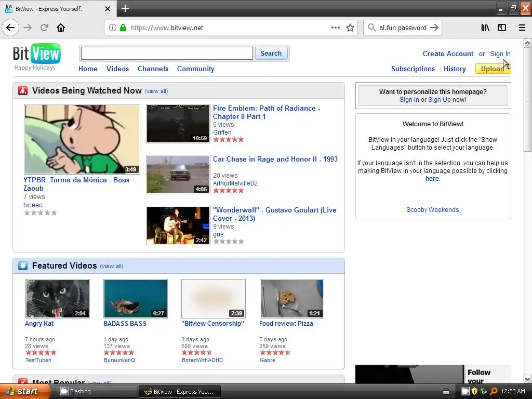Viewport: 532px width, 399px height.
Task: Close the BitView browser tab
Action: [x=107, y=9]
